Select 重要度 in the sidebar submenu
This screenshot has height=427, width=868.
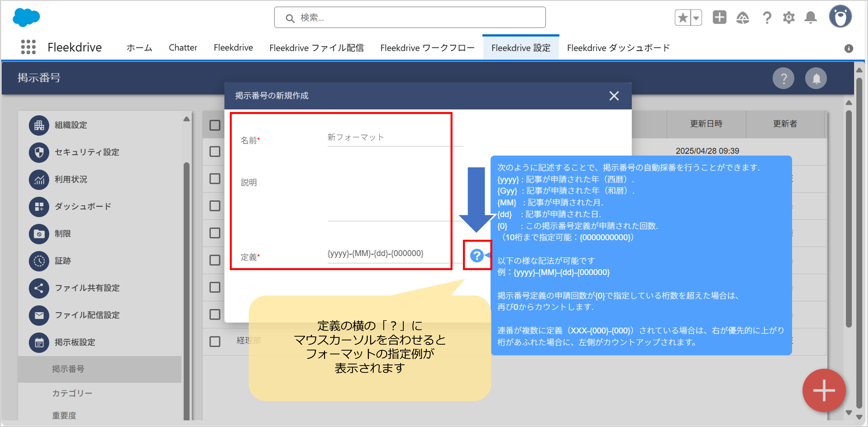pos(64,415)
